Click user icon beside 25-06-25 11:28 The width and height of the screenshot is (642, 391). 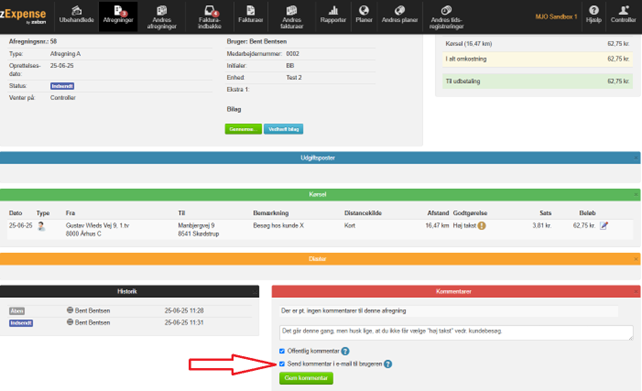pos(70,310)
